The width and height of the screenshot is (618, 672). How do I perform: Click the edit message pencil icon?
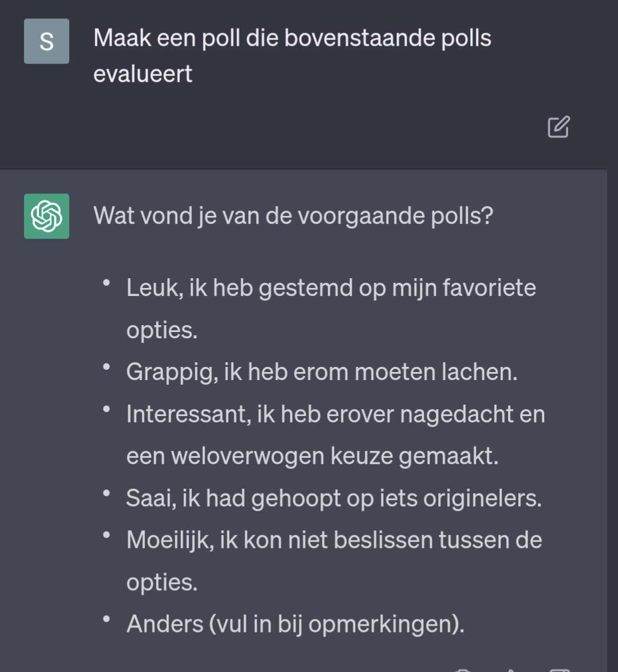pos(558,127)
